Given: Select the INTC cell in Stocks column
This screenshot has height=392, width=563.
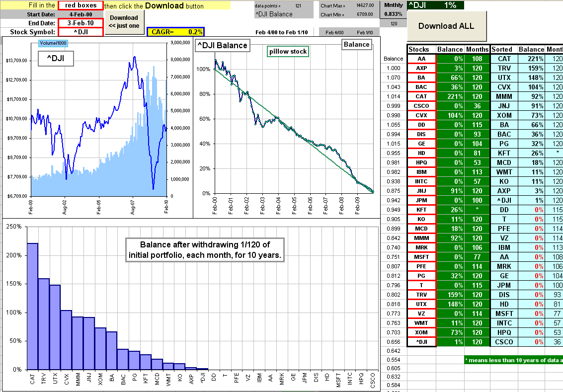Looking at the screenshot, I should (421, 181).
